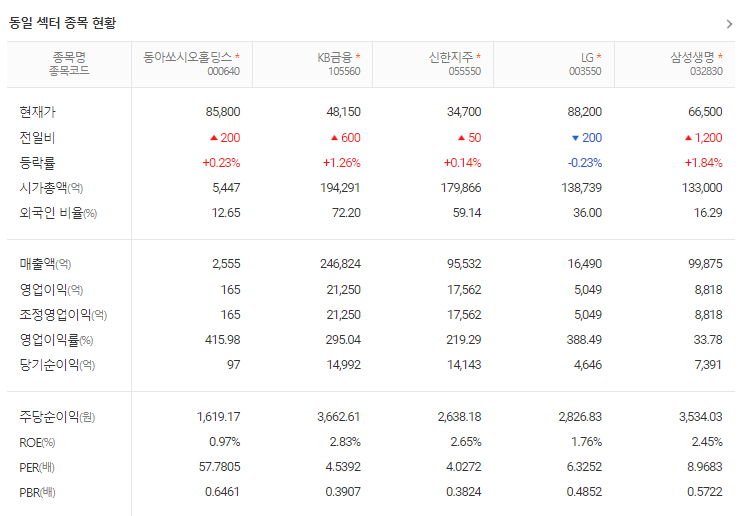
Task: Open the next sector page with the chevron arrow
Action: point(729,24)
